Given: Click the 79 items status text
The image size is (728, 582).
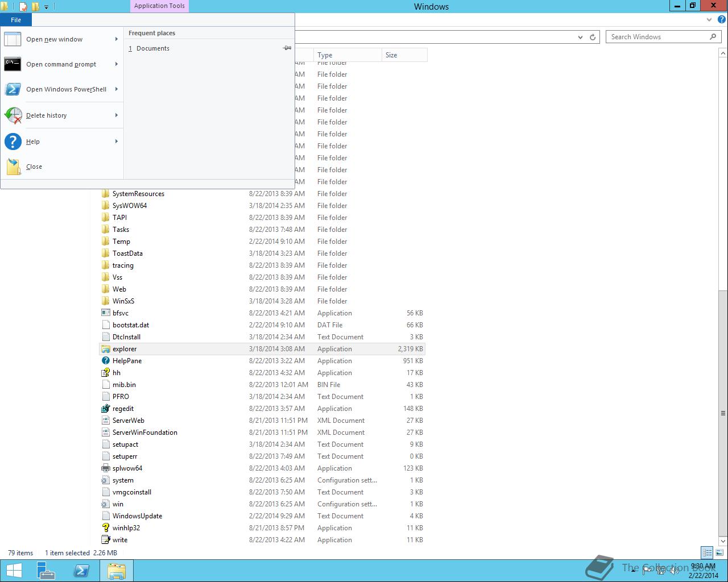Looking at the screenshot, I should 20,553.
